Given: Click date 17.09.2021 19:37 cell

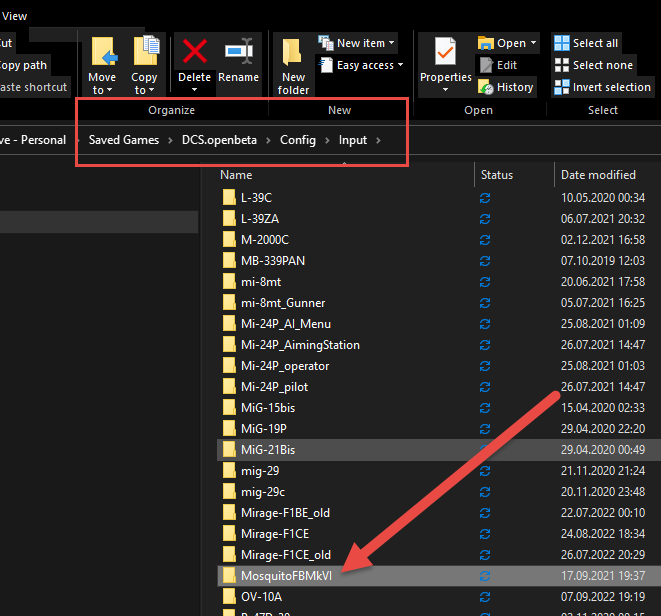Looking at the screenshot, I should click(x=603, y=576).
